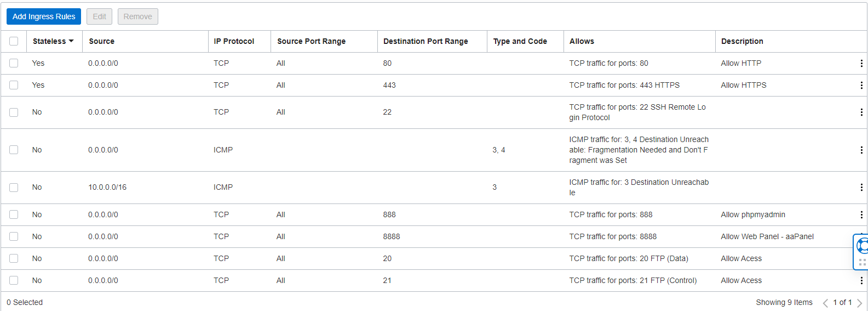Go to previous page of ingress rules
Viewport: 868px width, 311px height.
(x=825, y=303)
